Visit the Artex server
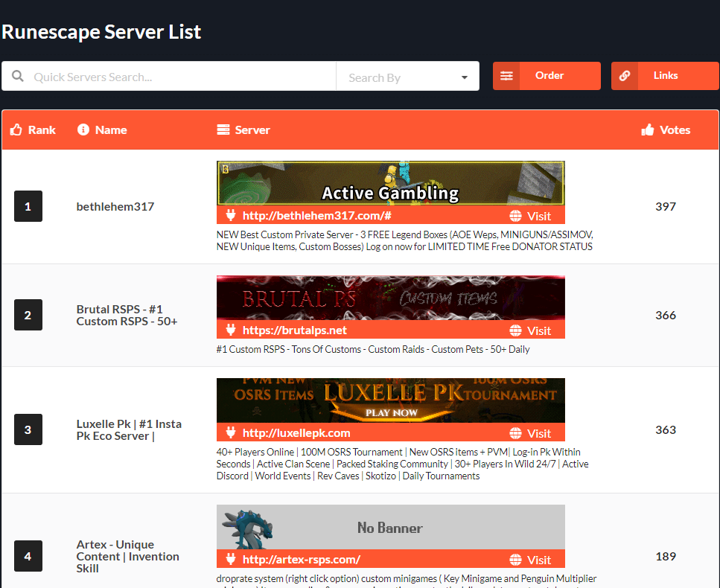 coord(530,560)
